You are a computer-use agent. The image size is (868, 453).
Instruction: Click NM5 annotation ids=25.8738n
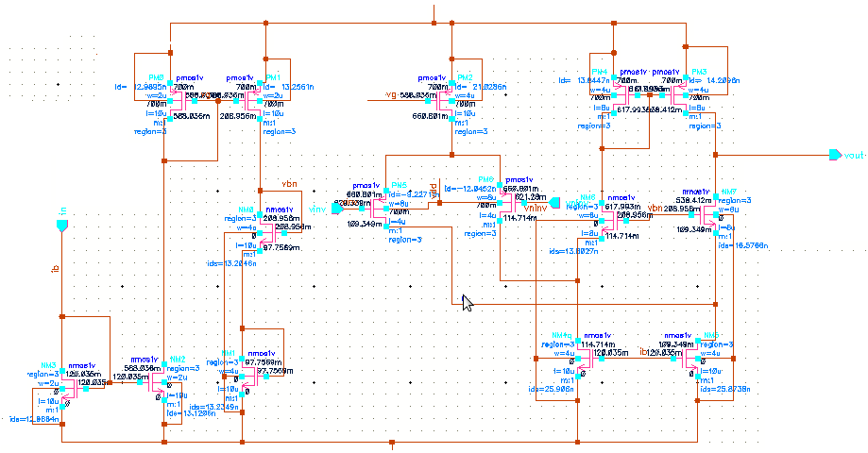(x=725, y=390)
